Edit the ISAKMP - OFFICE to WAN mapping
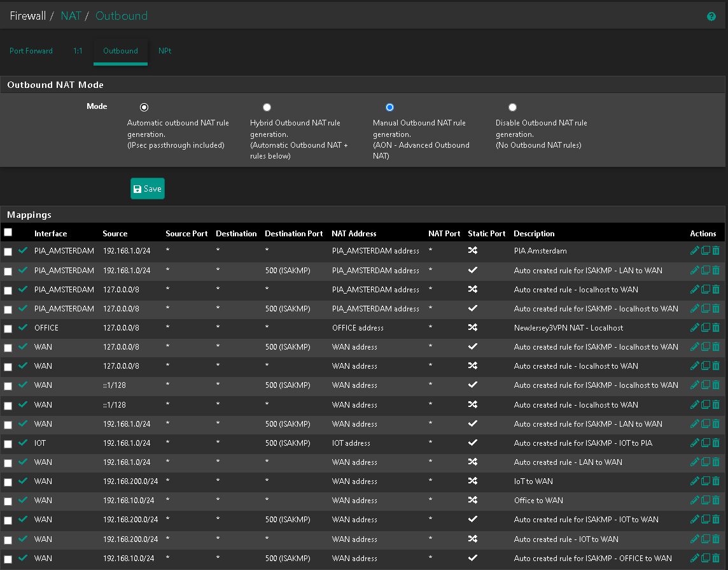Viewport: 728px width, 570px height. click(694, 559)
